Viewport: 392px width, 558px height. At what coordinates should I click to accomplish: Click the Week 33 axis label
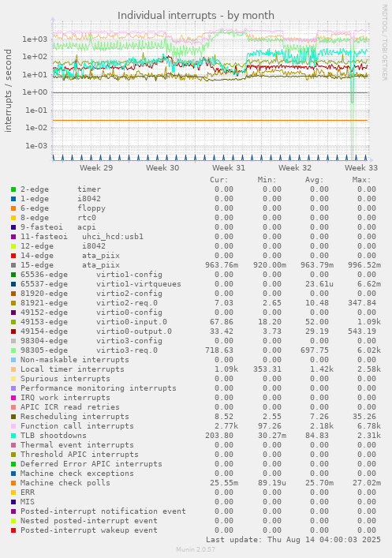click(361, 167)
